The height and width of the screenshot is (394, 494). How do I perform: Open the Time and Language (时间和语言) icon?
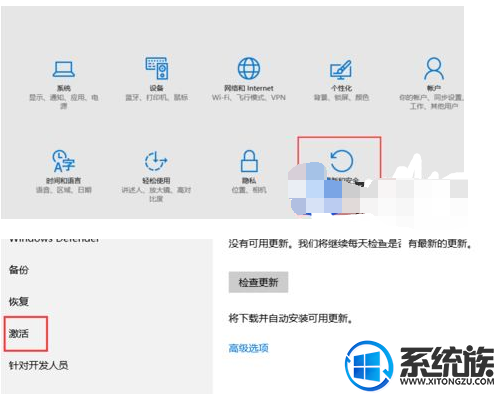click(63, 161)
